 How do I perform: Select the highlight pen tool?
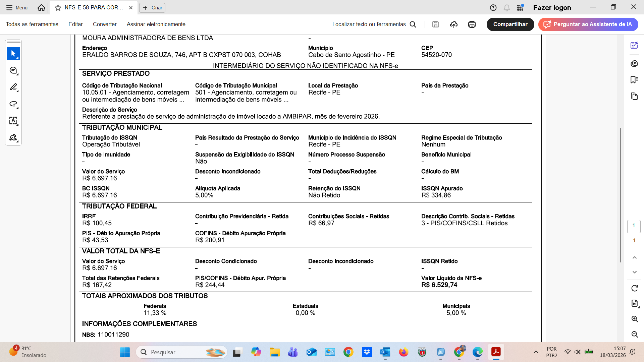point(13,87)
